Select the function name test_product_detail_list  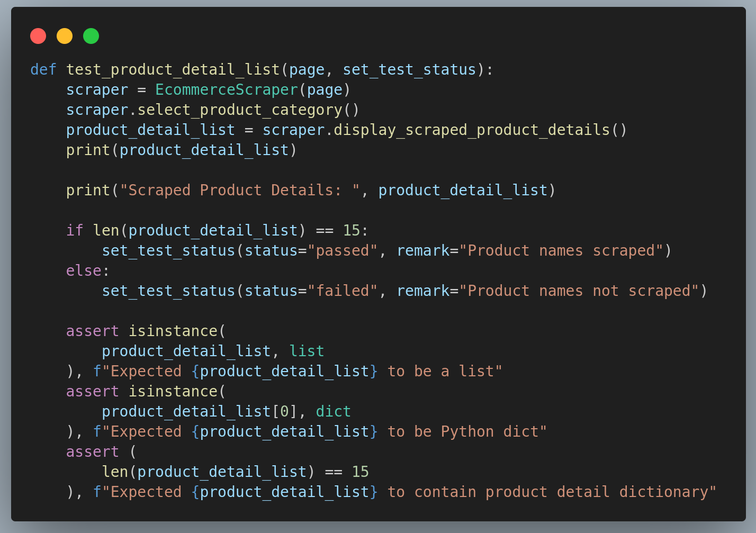(173, 69)
